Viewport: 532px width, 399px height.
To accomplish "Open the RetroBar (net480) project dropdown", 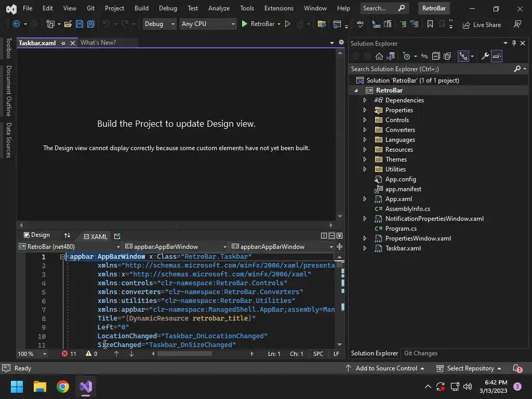I will click(70, 247).
